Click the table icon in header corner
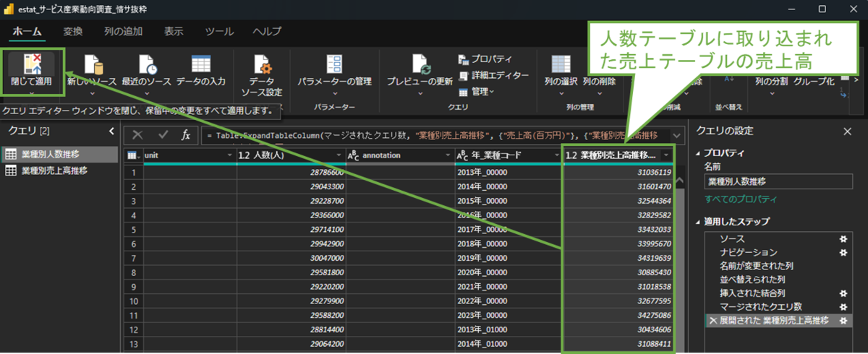The width and height of the screenshot is (868, 354). point(132,155)
